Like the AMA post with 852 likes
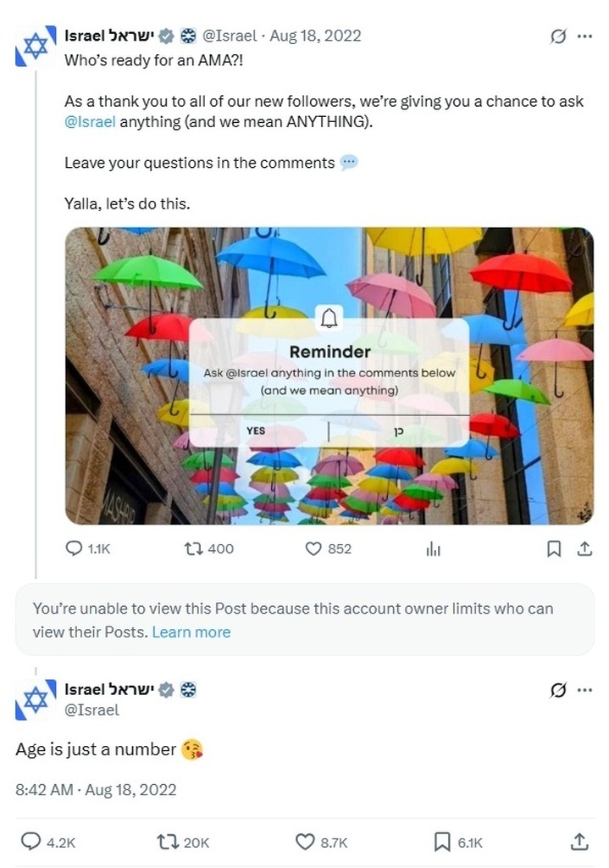The height and width of the screenshot is (868, 609). 313,548
